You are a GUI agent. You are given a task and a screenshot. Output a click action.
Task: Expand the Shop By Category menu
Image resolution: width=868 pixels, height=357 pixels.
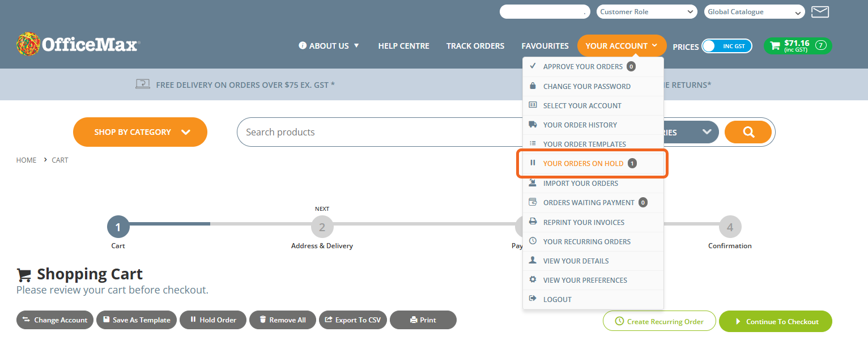click(139, 131)
